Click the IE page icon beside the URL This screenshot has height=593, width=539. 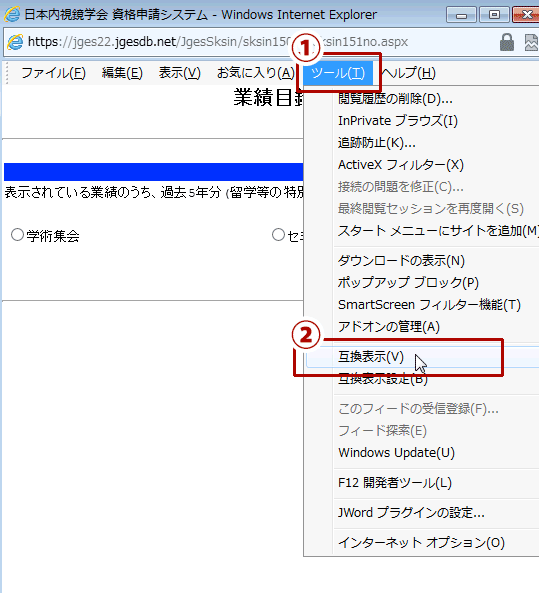(16, 42)
